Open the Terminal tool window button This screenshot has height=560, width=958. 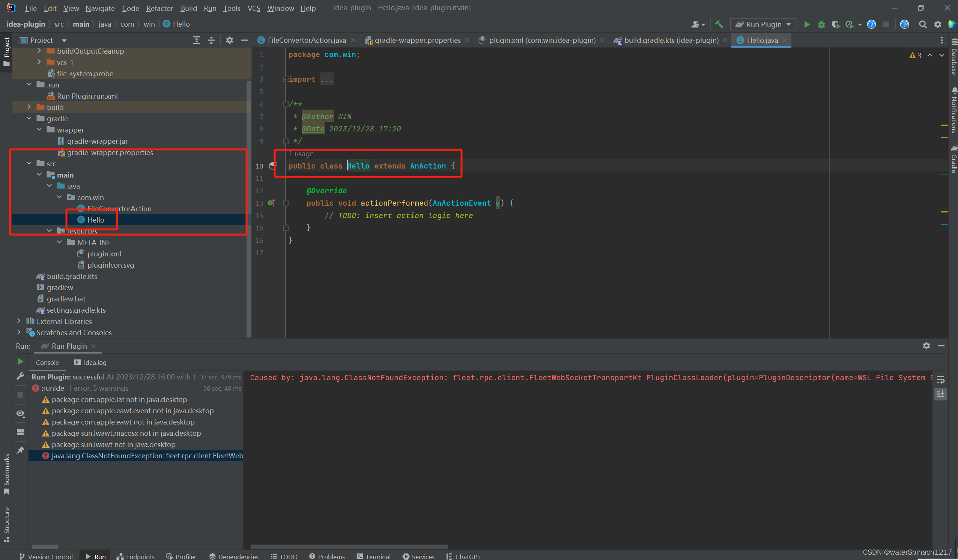click(x=374, y=556)
